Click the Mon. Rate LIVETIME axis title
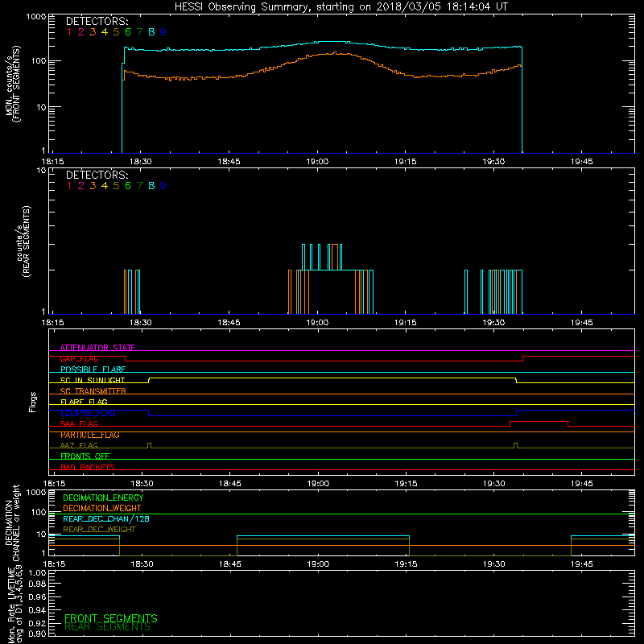Image resolution: width=644 pixels, height=644 pixels. [x=15, y=605]
